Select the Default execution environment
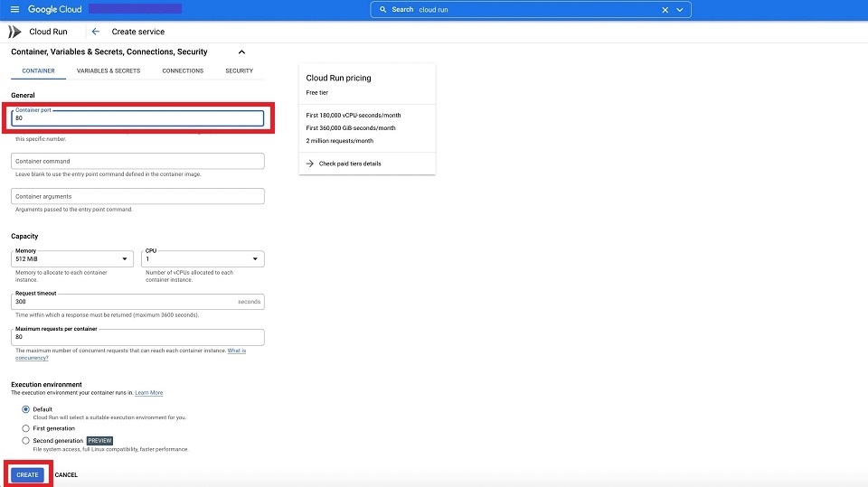868x487 pixels. [25, 409]
